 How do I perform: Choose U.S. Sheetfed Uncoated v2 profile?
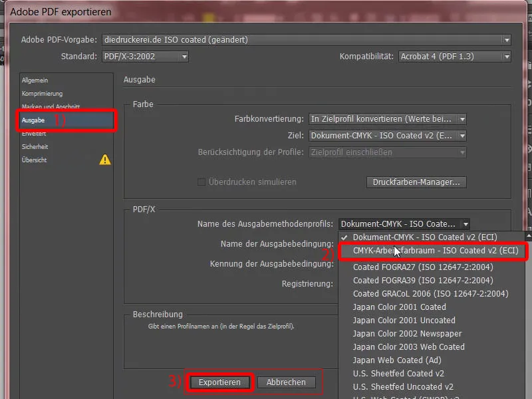pyautogui.click(x=403, y=387)
